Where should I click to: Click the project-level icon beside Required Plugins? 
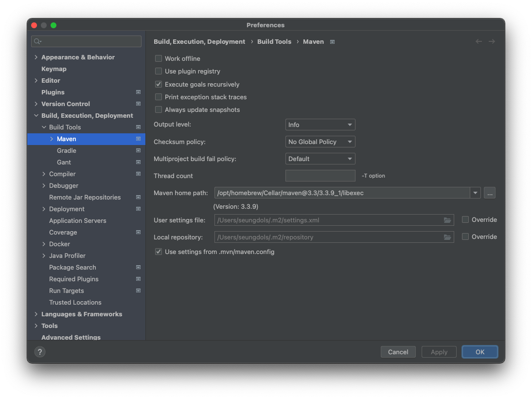click(139, 279)
